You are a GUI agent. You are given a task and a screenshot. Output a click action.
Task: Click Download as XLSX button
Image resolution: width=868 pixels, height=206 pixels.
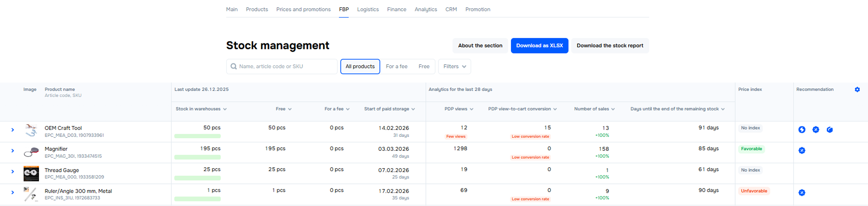539,46
